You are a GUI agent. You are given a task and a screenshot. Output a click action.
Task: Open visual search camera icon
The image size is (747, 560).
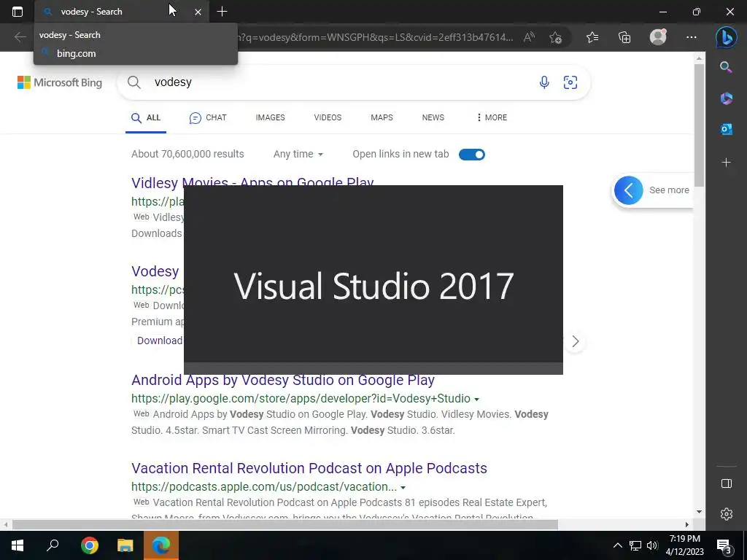570,82
